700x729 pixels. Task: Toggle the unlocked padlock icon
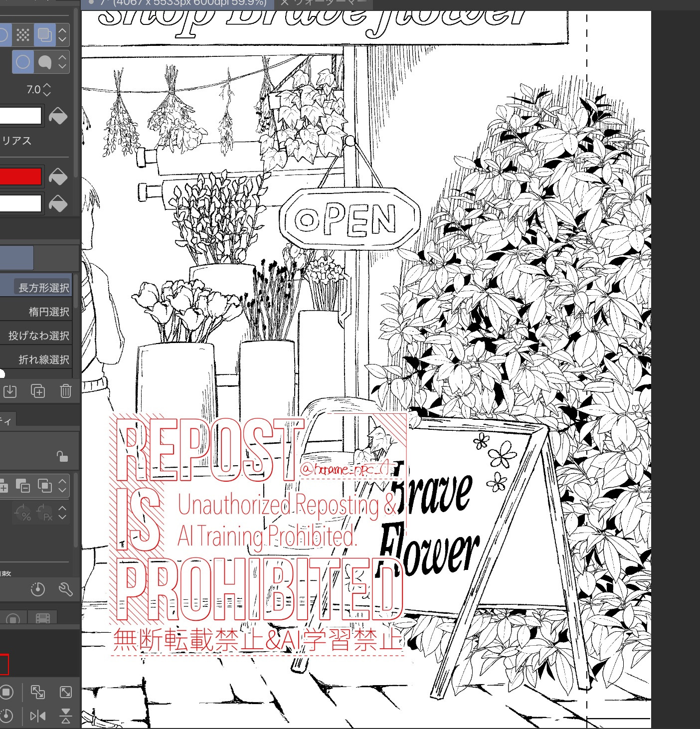[x=62, y=456]
